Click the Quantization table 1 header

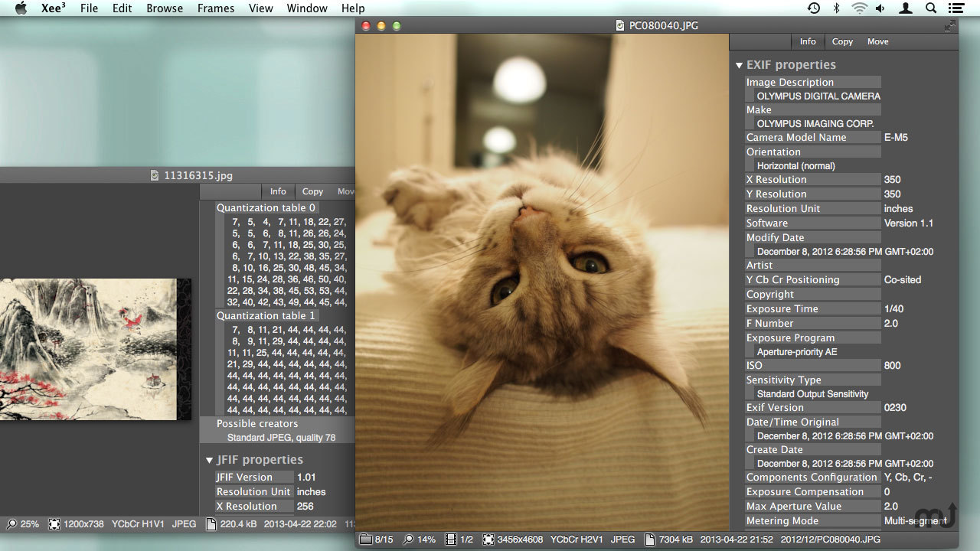(x=266, y=316)
